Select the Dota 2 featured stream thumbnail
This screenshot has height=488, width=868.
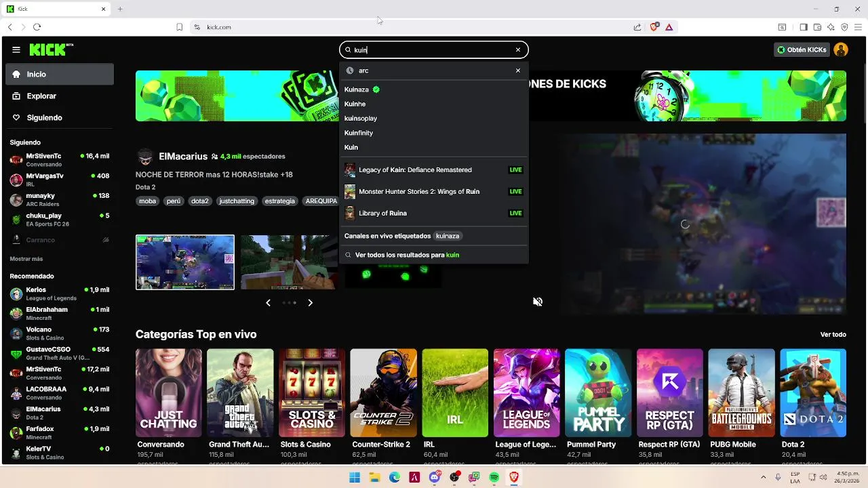[x=185, y=262]
